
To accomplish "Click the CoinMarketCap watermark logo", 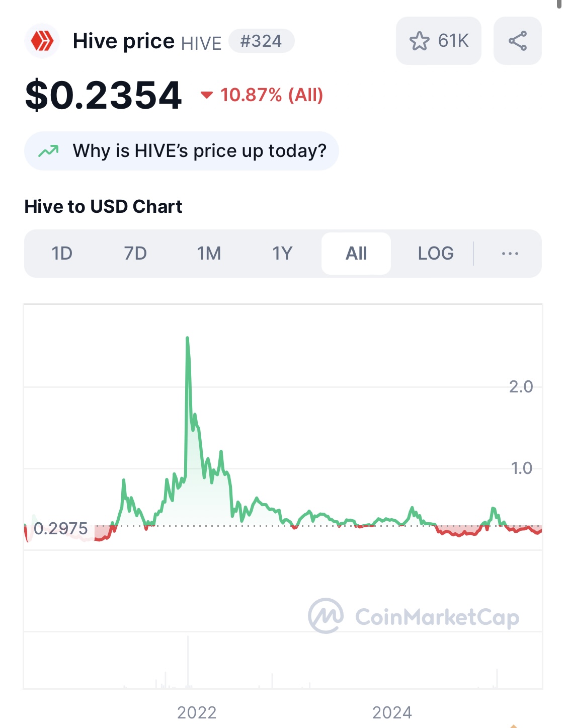I will tap(414, 616).
